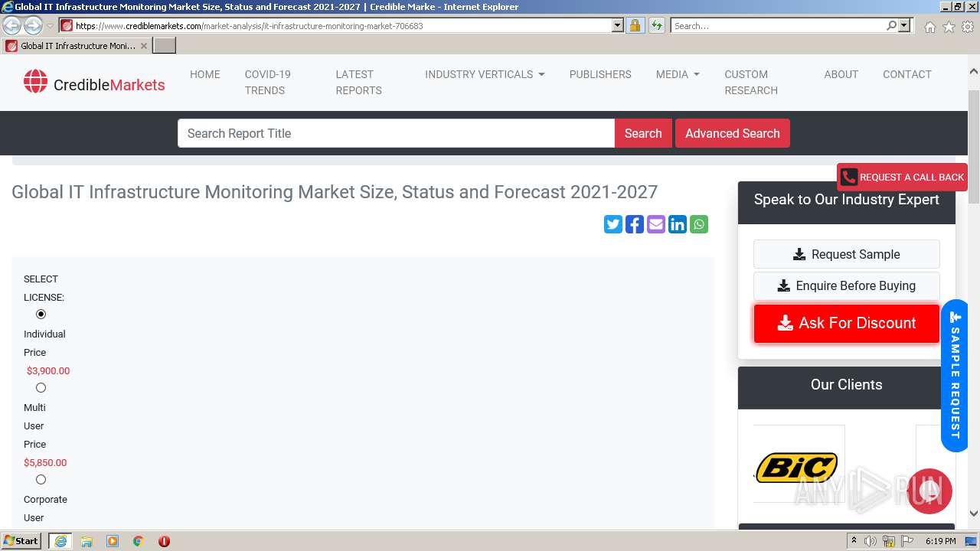Open address bar URL history dropdown
980x551 pixels.
tap(618, 25)
